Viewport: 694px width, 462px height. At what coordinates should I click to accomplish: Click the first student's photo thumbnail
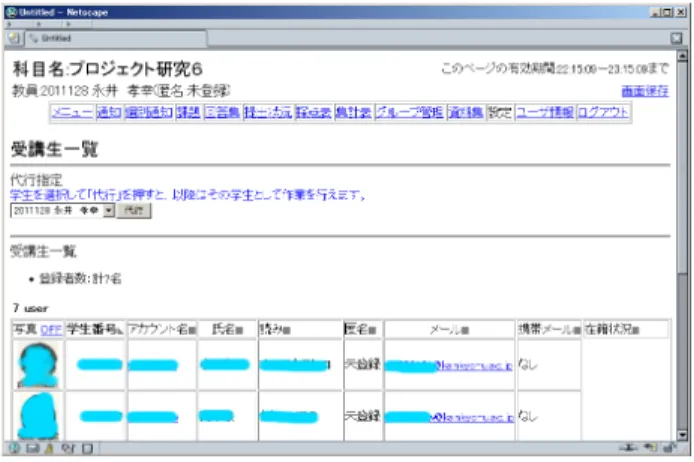click(38, 366)
